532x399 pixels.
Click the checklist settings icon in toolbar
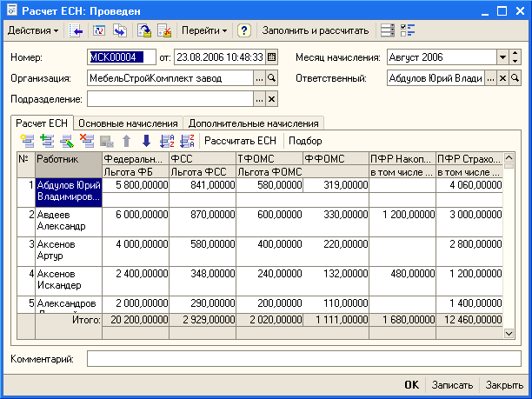tap(408, 30)
